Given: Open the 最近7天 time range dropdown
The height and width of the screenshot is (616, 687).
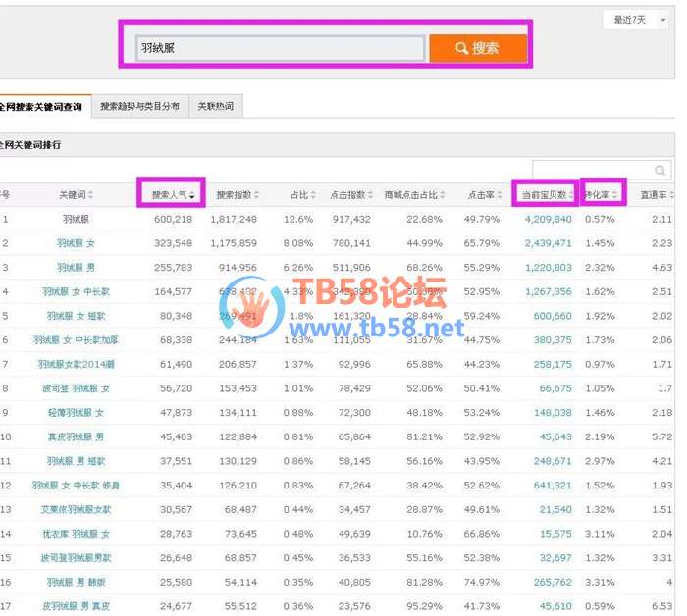Looking at the screenshot, I should pos(634,20).
